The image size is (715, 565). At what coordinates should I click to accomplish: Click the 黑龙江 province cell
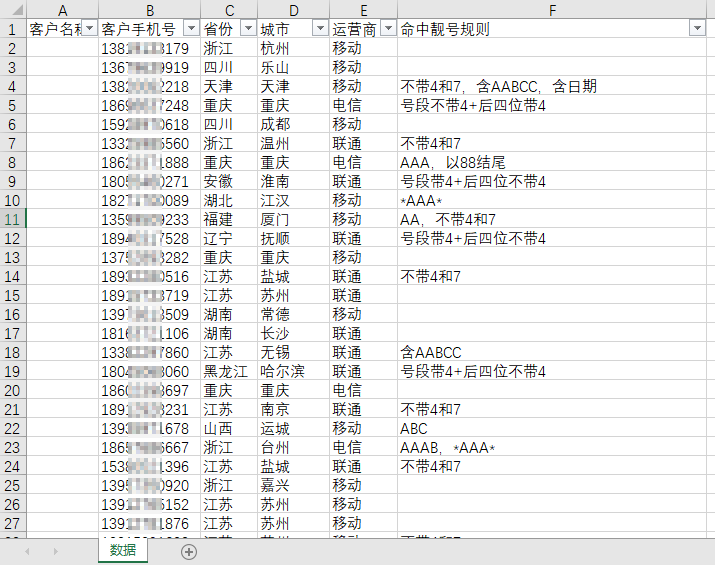point(227,371)
